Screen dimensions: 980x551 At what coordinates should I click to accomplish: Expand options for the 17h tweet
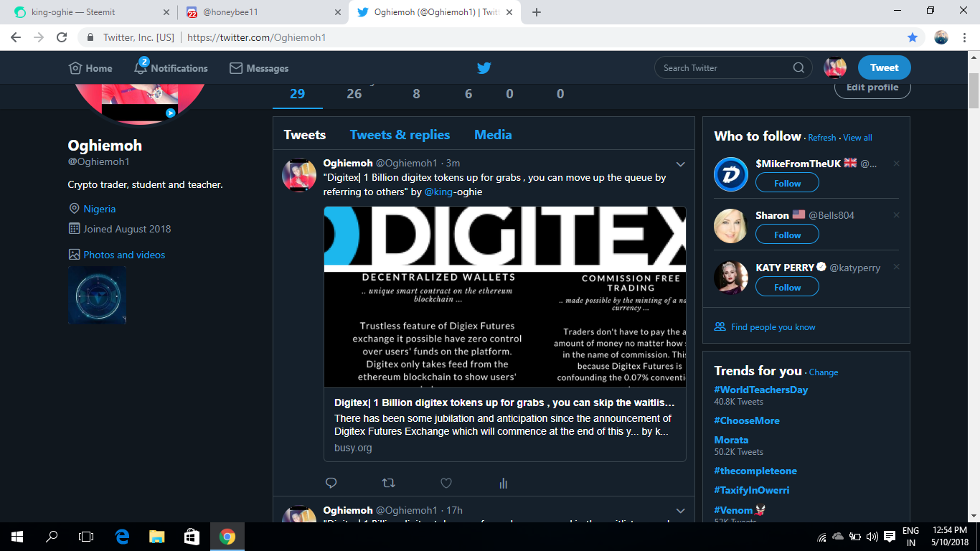pyautogui.click(x=681, y=511)
